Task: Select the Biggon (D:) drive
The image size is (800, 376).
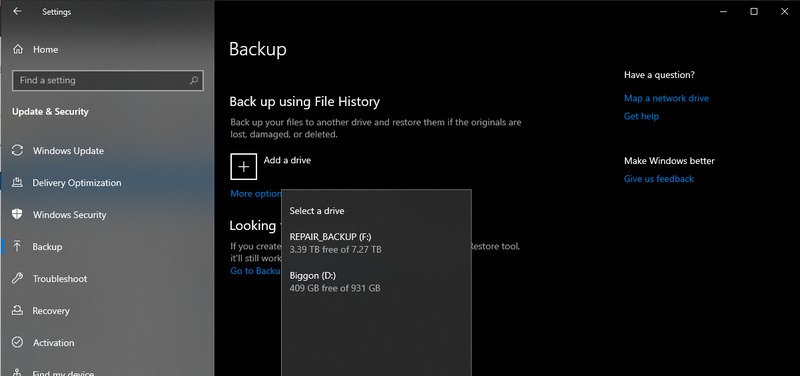Action: point(376,282)
